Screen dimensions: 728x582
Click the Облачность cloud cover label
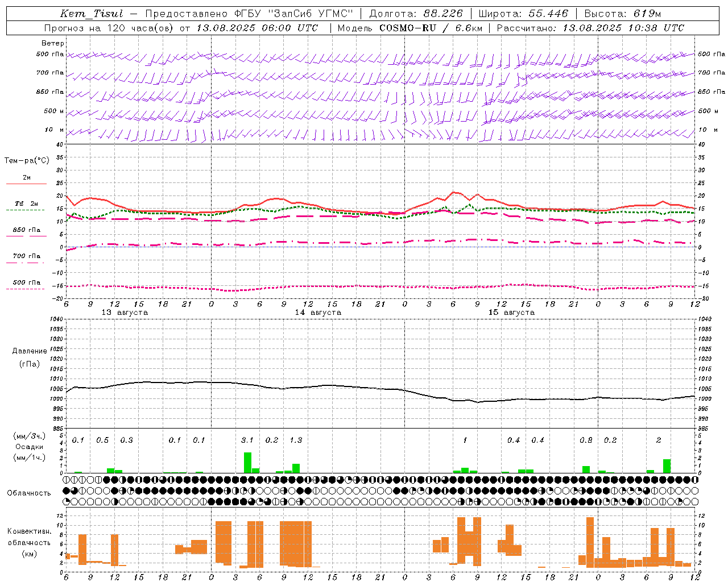(x=29, y=493)
